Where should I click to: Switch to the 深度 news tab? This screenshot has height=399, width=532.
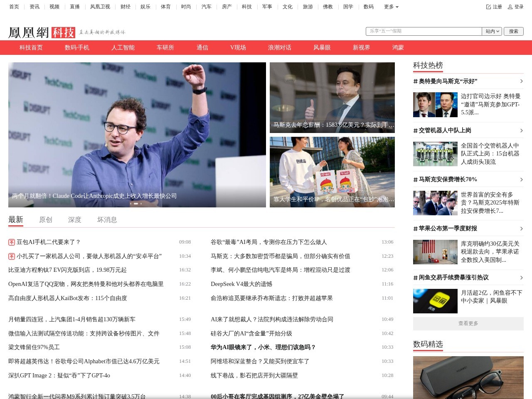(75, 220)
